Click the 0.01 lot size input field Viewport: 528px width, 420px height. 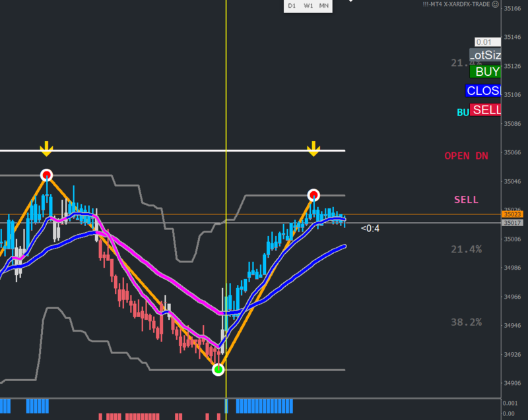(488, 42)
